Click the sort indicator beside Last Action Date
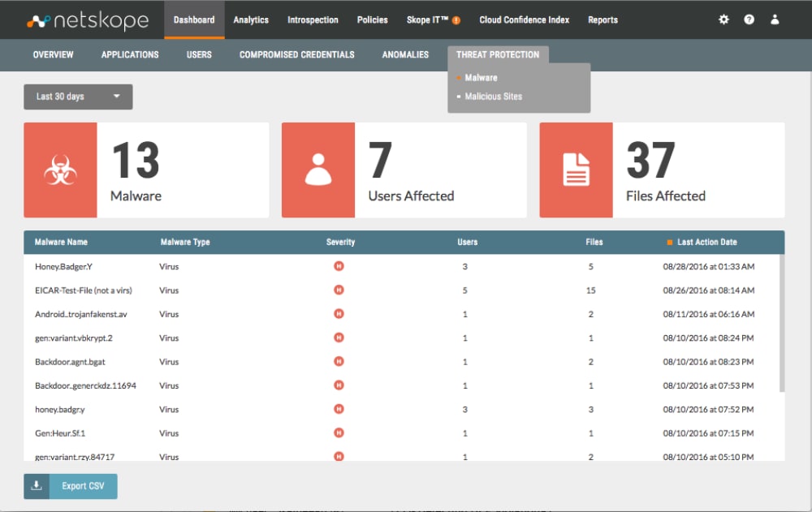Viewport: 812px width, 512px height. pos(670,243)
